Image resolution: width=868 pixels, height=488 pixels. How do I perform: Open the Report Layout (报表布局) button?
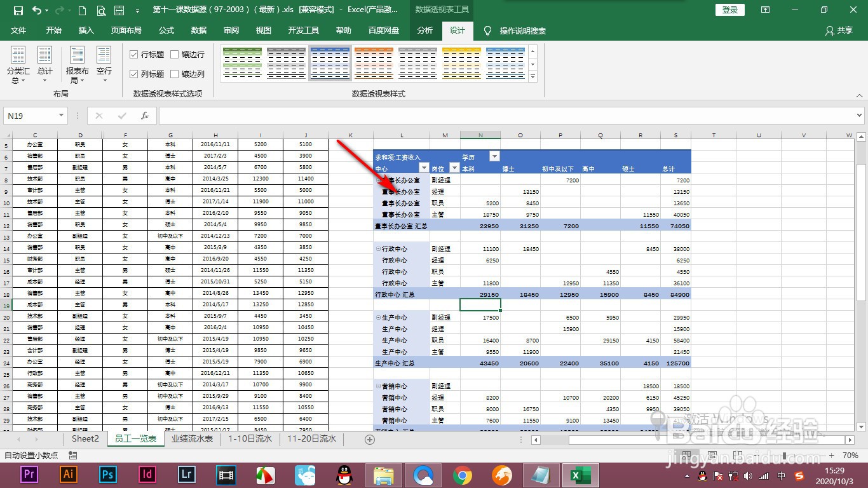point(77,65)
